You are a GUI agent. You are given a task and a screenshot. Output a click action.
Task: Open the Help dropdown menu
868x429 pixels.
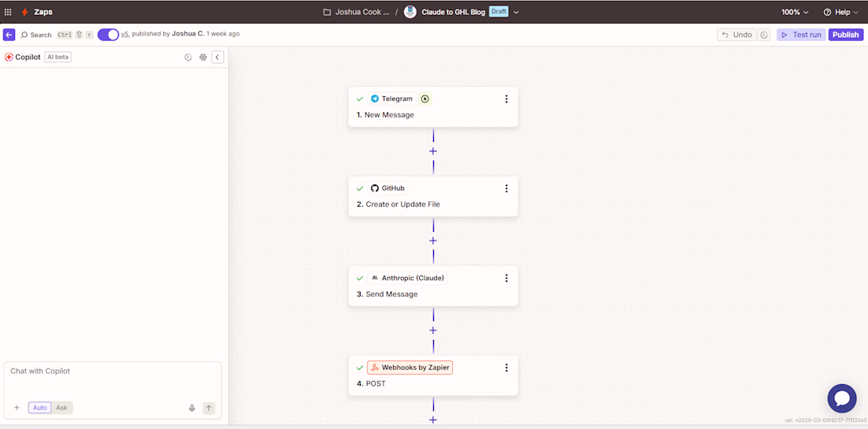[840, 12]
